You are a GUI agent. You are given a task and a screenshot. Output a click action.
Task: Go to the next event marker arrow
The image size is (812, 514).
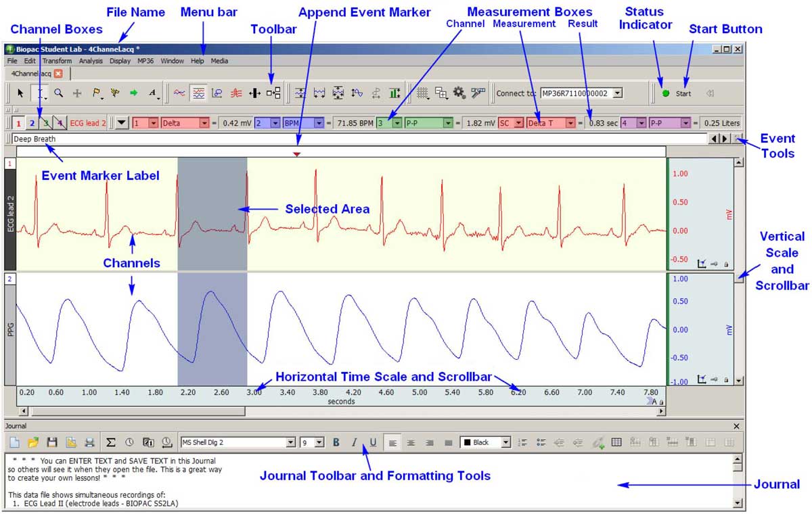tap(724, 139)
